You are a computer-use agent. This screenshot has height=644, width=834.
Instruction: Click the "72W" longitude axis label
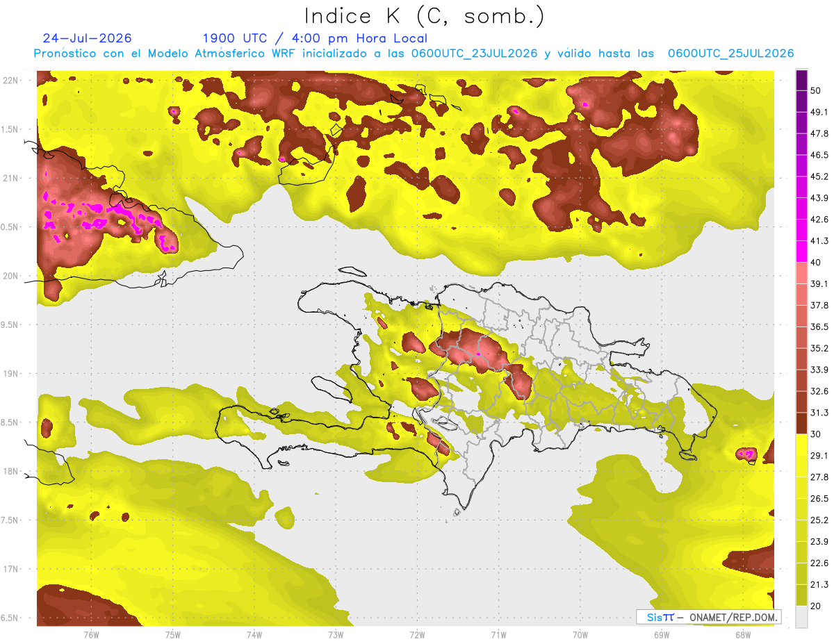click(x=417, y=634)
